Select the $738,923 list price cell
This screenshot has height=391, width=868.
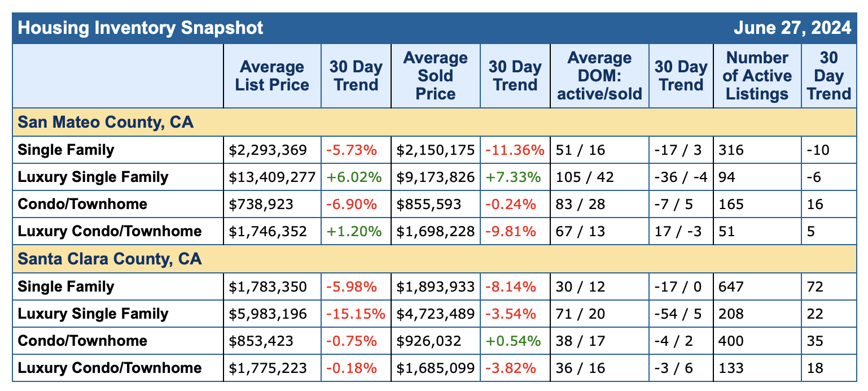tap(261, 205)
